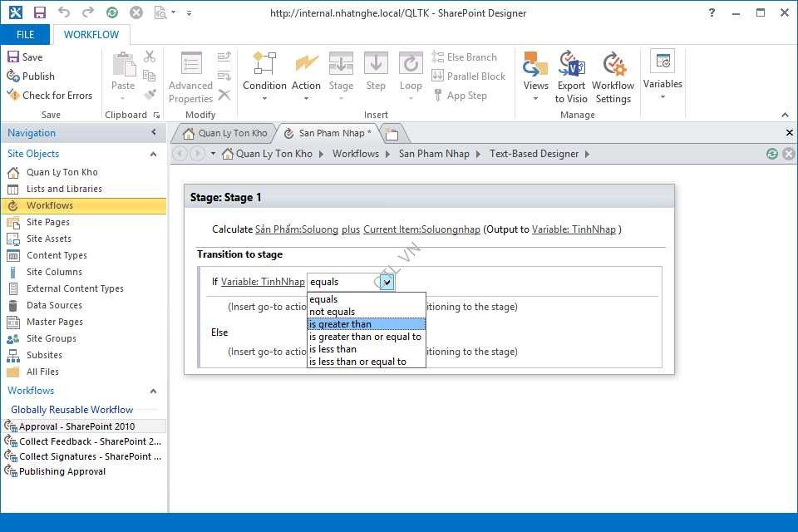The height and width of the screenshot is (532, 798).
Task: Toggle the operator combo box arrow
Action: click(387, 282)
